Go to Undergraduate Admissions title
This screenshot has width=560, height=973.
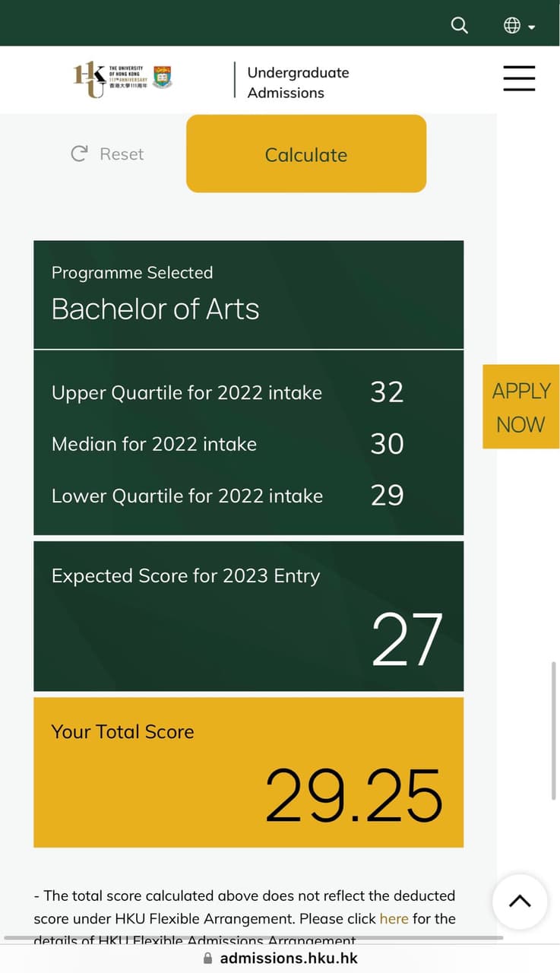[x=298, y=82]
